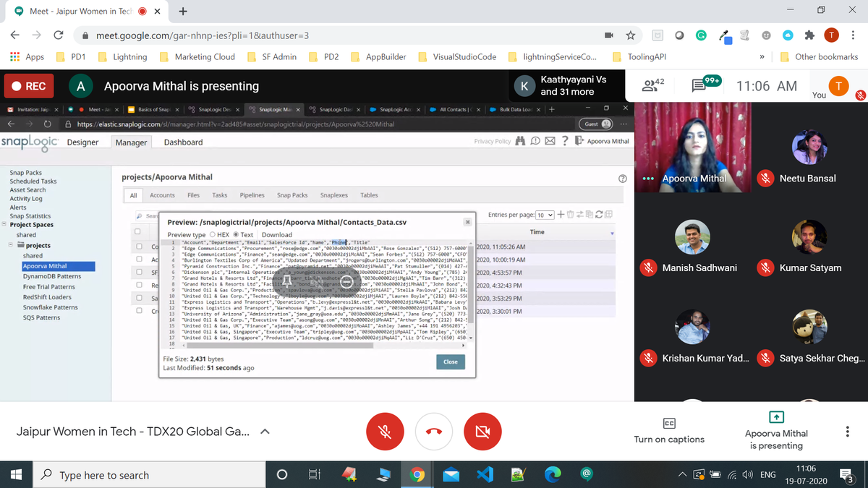Bookmark this page with star icon

point(631,35)
